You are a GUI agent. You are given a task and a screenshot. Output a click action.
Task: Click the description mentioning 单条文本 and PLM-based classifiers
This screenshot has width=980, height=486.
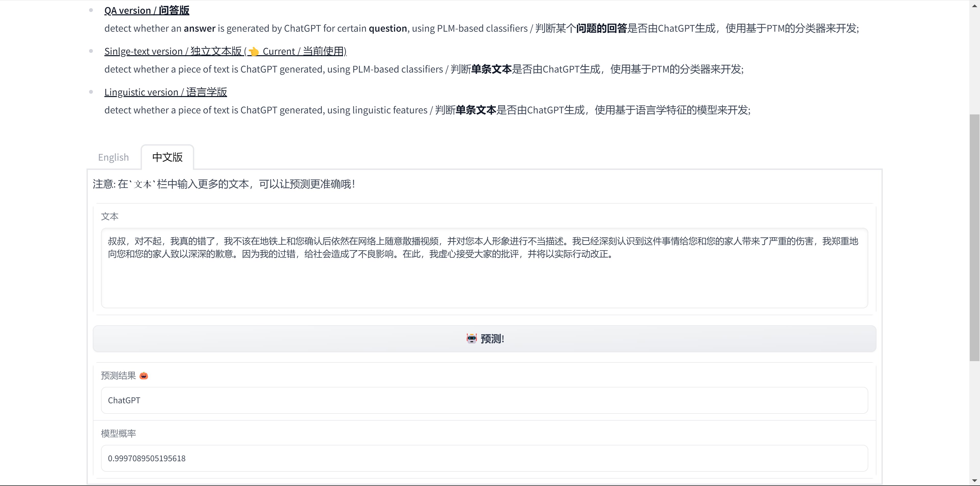[424, 69]
